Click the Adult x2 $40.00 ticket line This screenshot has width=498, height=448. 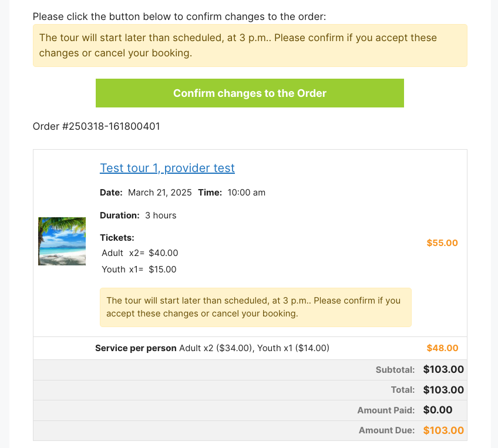click(x=140, y=253)
